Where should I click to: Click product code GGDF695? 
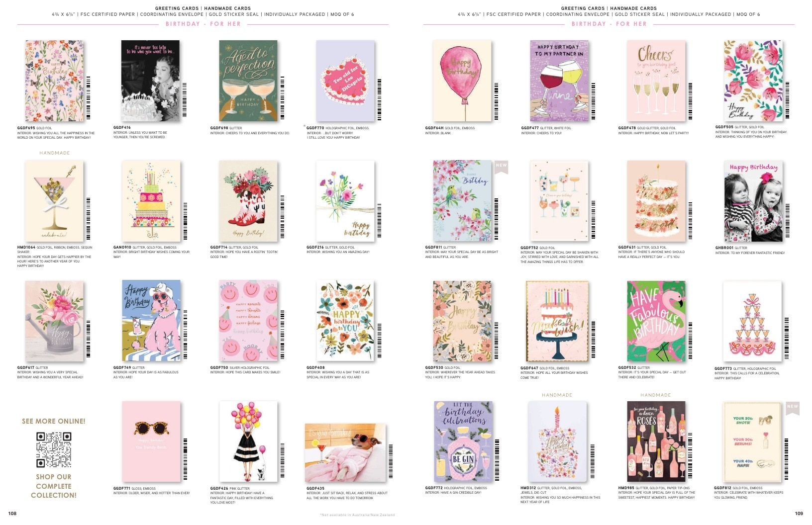click(26, 128)
